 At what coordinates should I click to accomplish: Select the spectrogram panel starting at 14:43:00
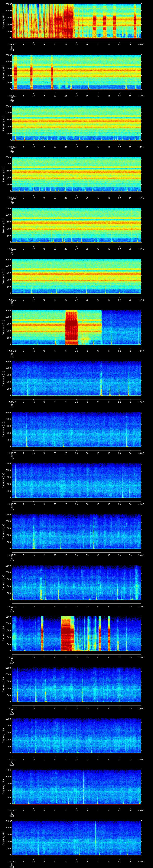(76, 225)
